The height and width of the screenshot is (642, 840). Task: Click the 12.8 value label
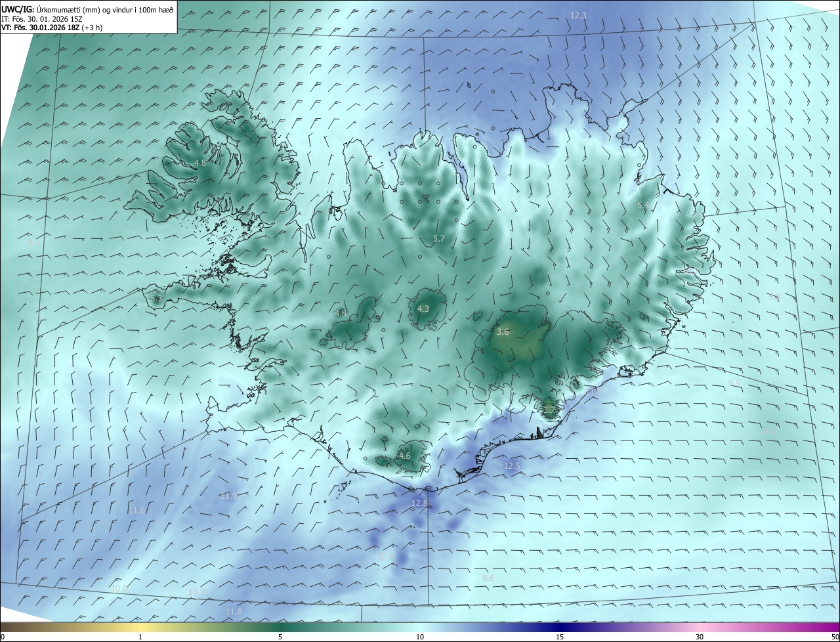[x=419, y=503]
